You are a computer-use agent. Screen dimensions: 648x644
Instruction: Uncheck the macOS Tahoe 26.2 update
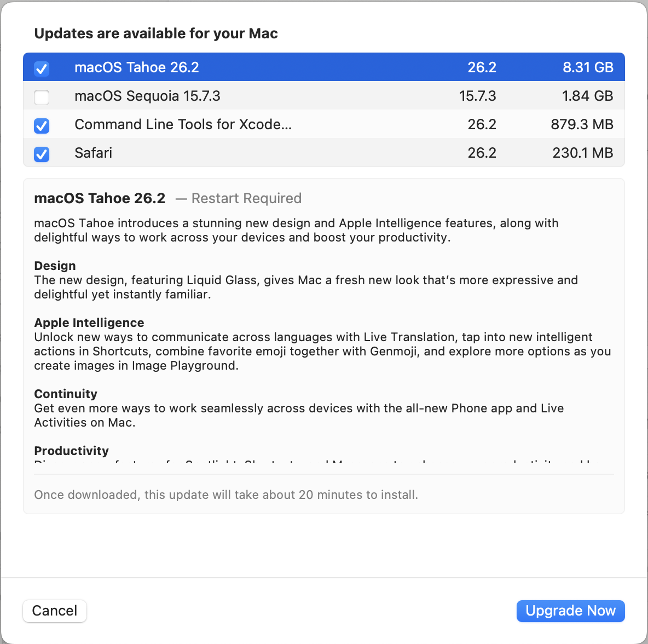[42, 68]
